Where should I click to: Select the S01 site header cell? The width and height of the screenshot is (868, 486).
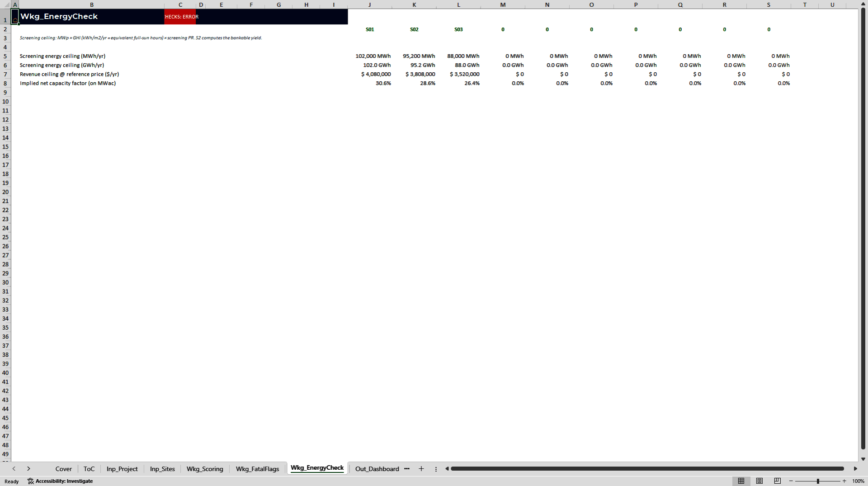370,29
